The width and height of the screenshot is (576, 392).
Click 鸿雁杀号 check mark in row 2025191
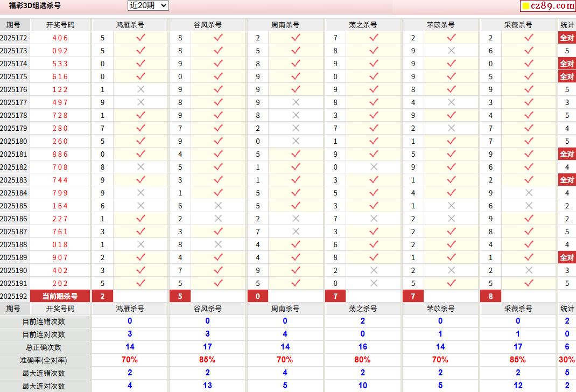pos(141,283)
